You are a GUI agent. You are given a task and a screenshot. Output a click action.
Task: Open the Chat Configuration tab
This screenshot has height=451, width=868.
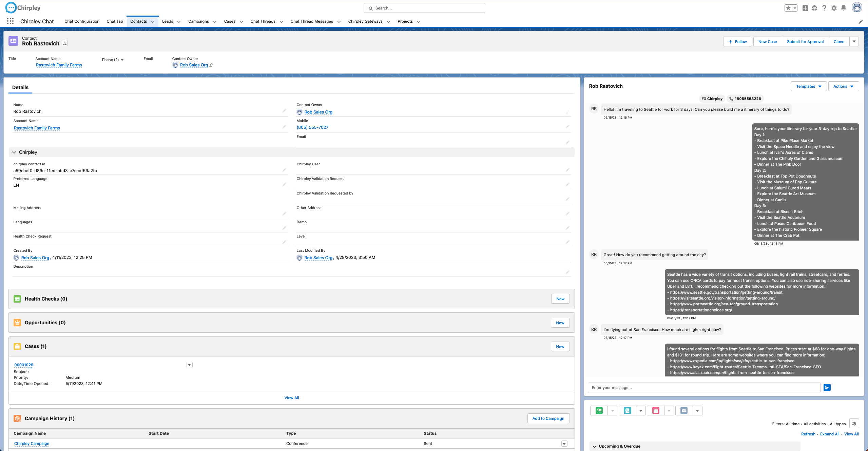coord(82,21)
